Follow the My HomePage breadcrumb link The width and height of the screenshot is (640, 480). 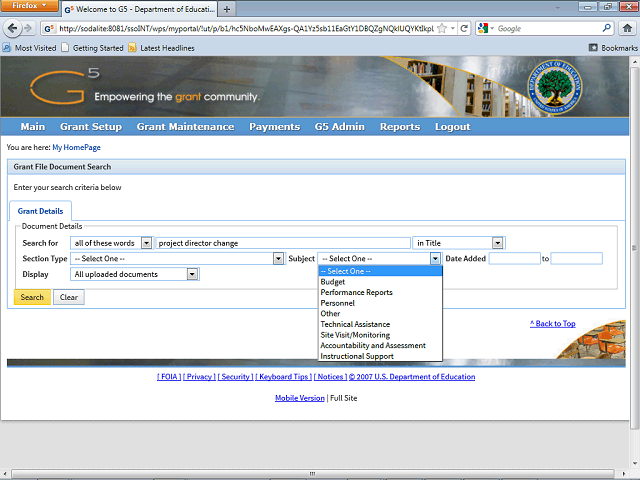click(76, 147)
